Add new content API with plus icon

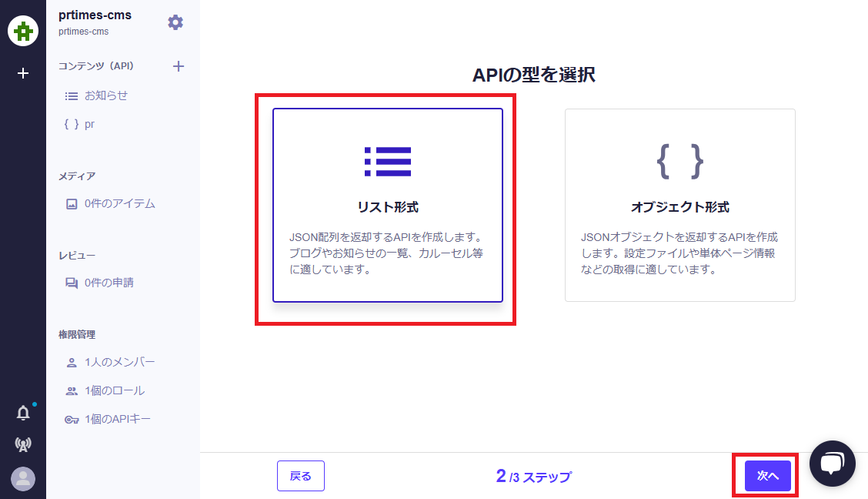pyautogui.click(x=179, y=66)
